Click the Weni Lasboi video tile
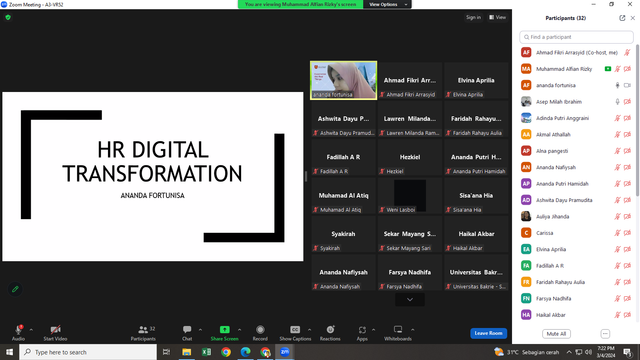640x360 pixels. 410,196
